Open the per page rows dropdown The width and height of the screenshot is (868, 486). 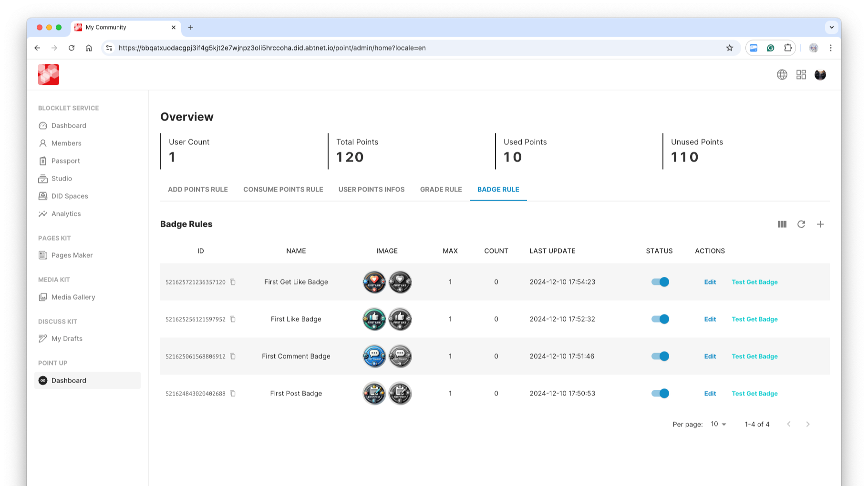(x=718, y=424)
